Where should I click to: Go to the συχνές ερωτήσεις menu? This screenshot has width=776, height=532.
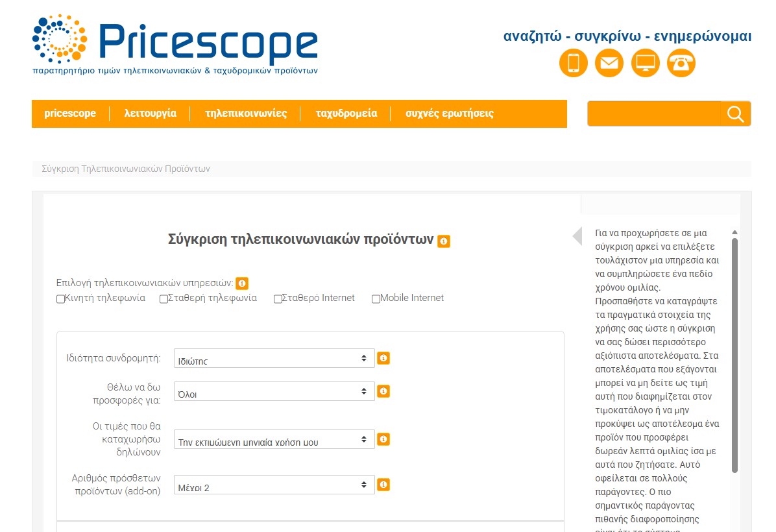pos(450,114)
